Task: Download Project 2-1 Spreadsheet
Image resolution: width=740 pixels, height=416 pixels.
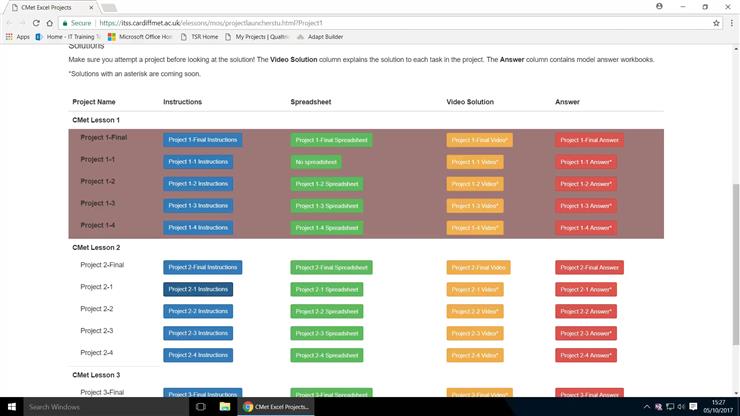Action: tap(327, 289)
